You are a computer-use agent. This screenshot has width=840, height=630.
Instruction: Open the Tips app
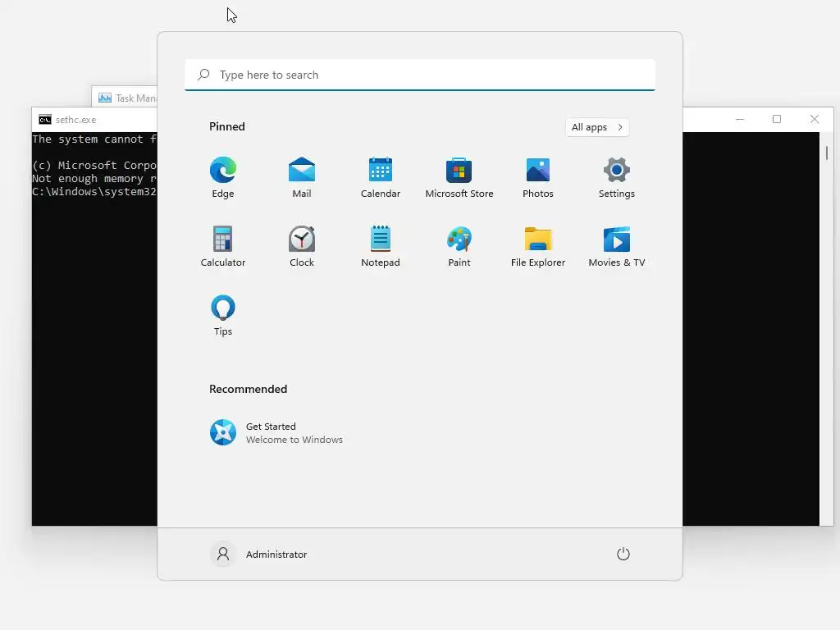coord(223,316)
